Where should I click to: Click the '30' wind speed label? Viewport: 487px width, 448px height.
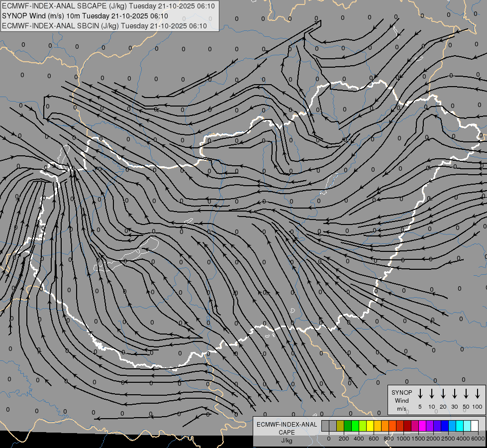pos(455,407)
